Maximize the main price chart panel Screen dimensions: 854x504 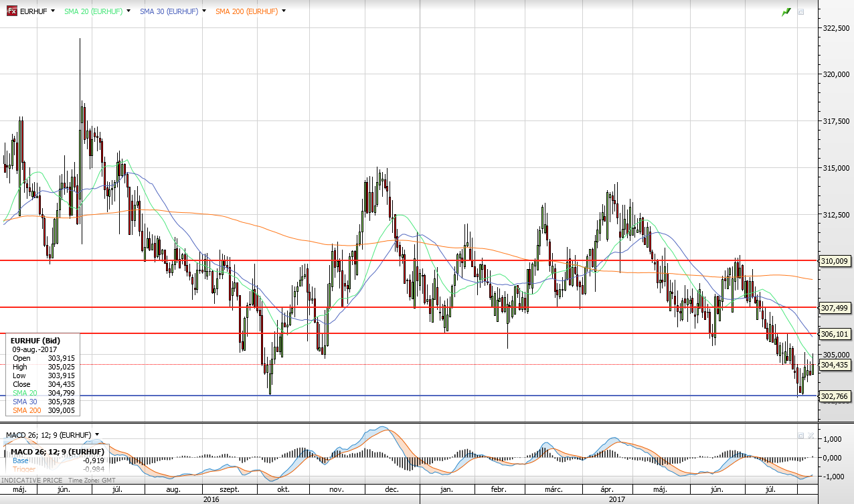800,12
